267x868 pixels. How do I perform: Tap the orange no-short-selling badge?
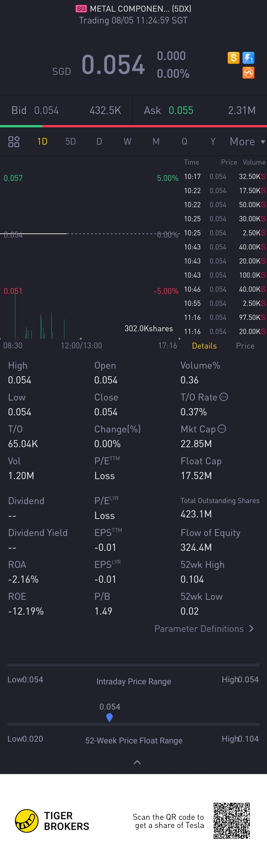(x=248, y=73)
